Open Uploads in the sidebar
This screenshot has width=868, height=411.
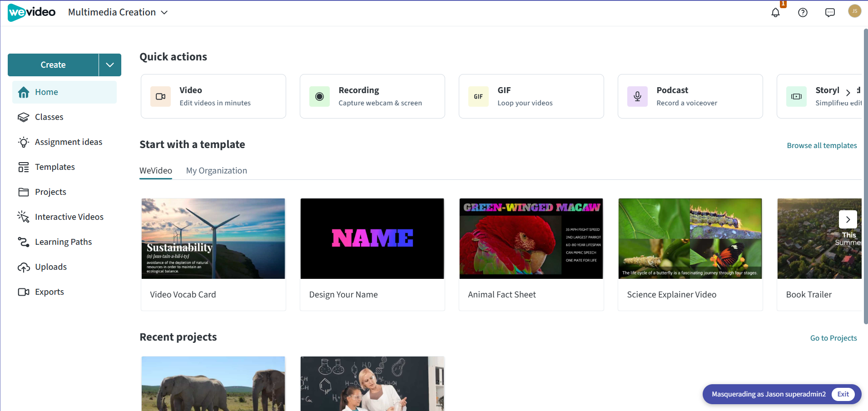point(64,267)
